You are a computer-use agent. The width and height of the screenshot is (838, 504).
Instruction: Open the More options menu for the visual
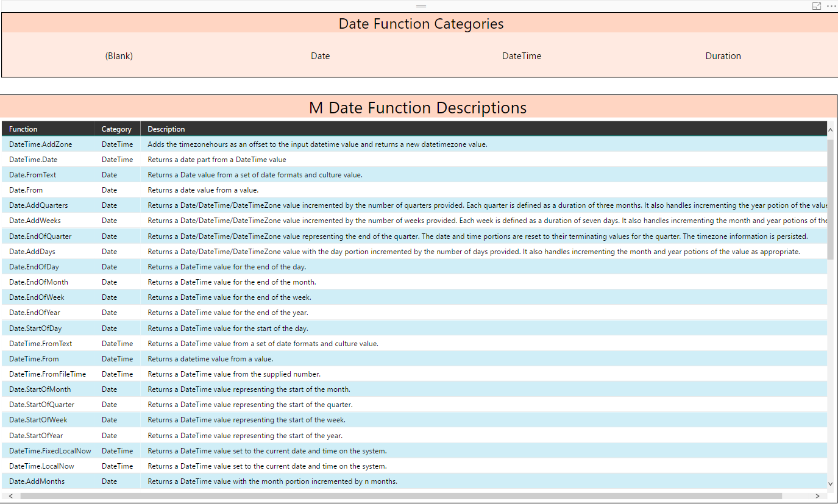point(831,5)
